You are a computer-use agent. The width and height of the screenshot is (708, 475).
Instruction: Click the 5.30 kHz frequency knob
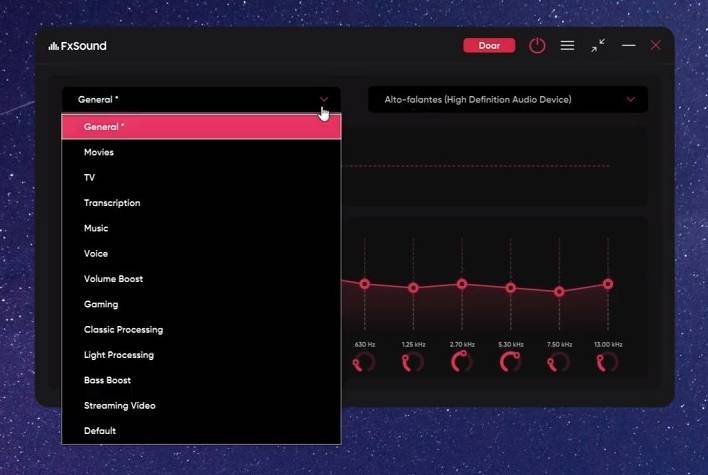point(510,362)
